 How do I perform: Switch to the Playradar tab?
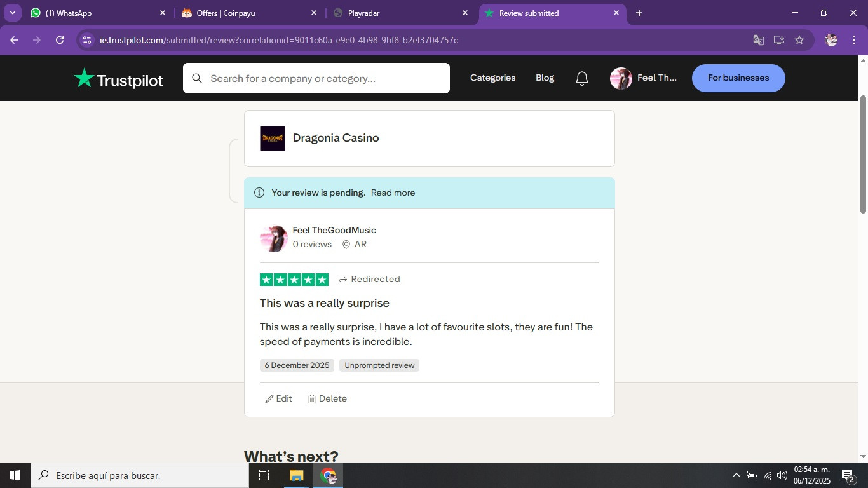(x=401, y=13)
